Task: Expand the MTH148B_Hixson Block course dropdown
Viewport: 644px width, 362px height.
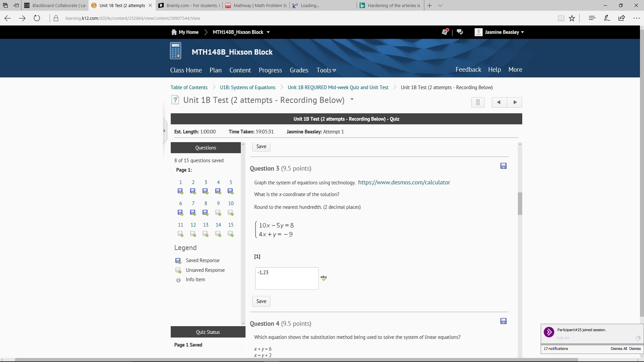Action: point(268,32)
